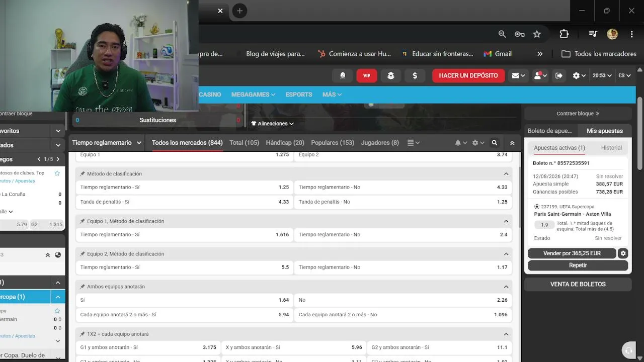Open the 20:53 time zone dropdown
Image resolution: width=644 pixels, height=362 pixels.
pyautogui.click(x=602, y=75)
